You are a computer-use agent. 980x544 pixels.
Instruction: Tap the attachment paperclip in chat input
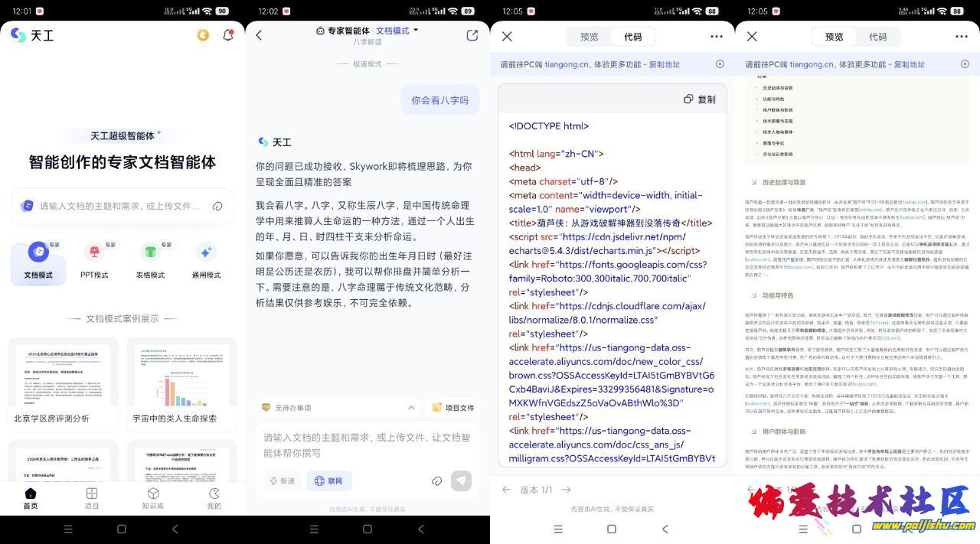click(436, 480)
